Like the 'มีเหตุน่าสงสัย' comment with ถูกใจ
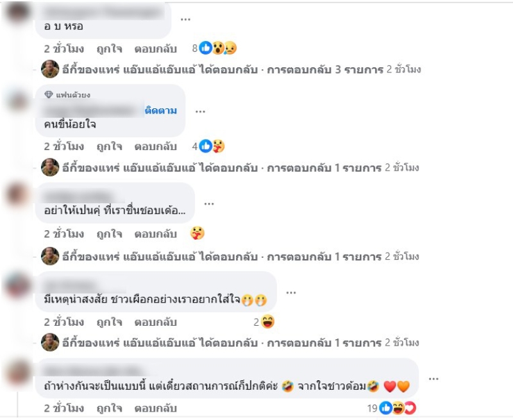Image resolution: width=513 pixels, height=420 pixels. pyautogui.click(x=109, y=322)
